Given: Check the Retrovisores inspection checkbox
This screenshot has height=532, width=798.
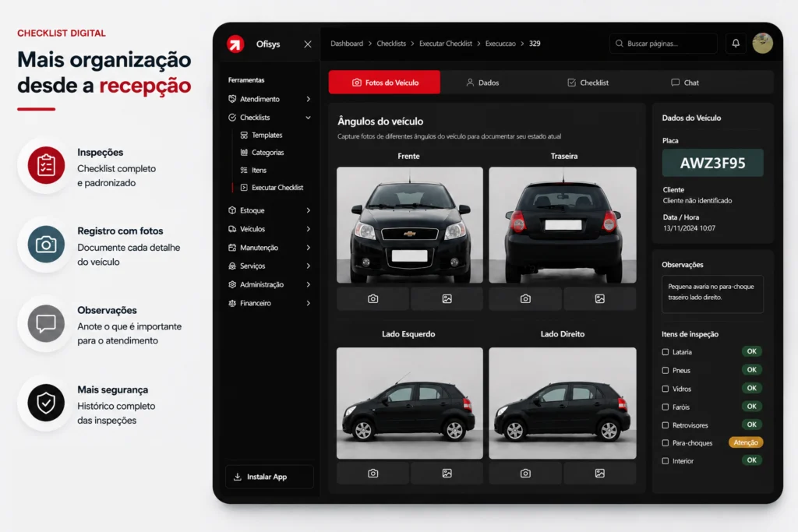Looking at the screenshot, I should tap(666, 425).
